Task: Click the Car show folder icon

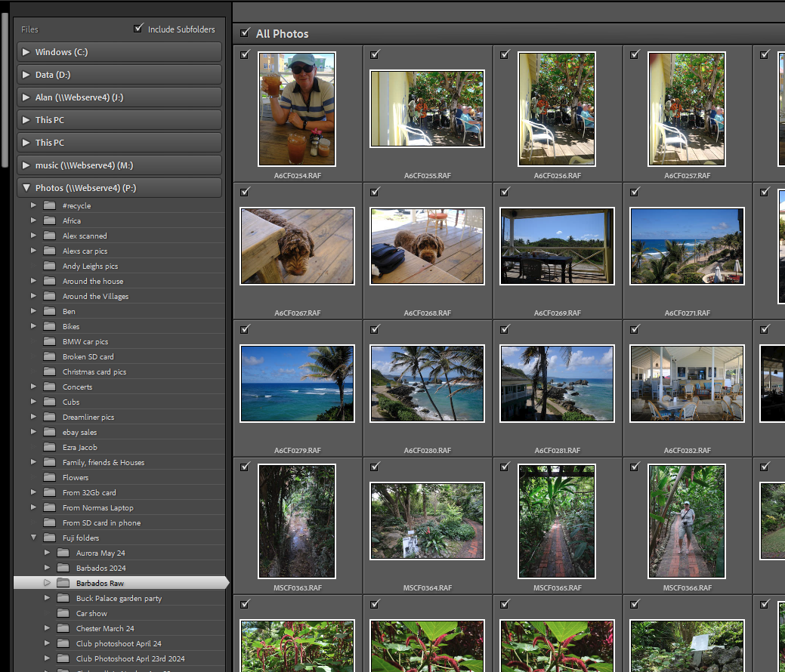Action: 63,613
